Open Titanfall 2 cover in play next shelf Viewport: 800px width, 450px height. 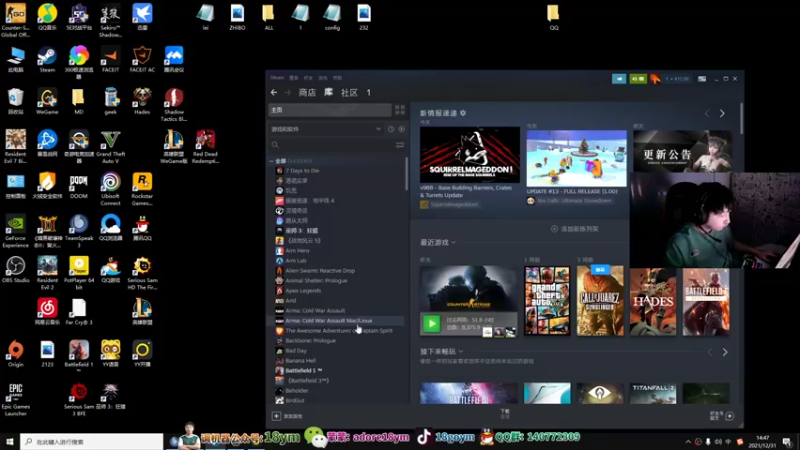click(653, 393)
